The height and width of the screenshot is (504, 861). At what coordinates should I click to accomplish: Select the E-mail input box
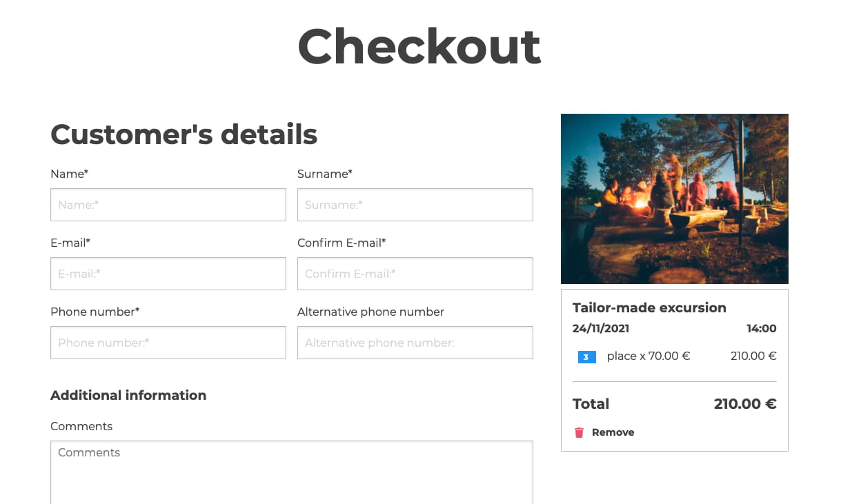coord(168,274)
